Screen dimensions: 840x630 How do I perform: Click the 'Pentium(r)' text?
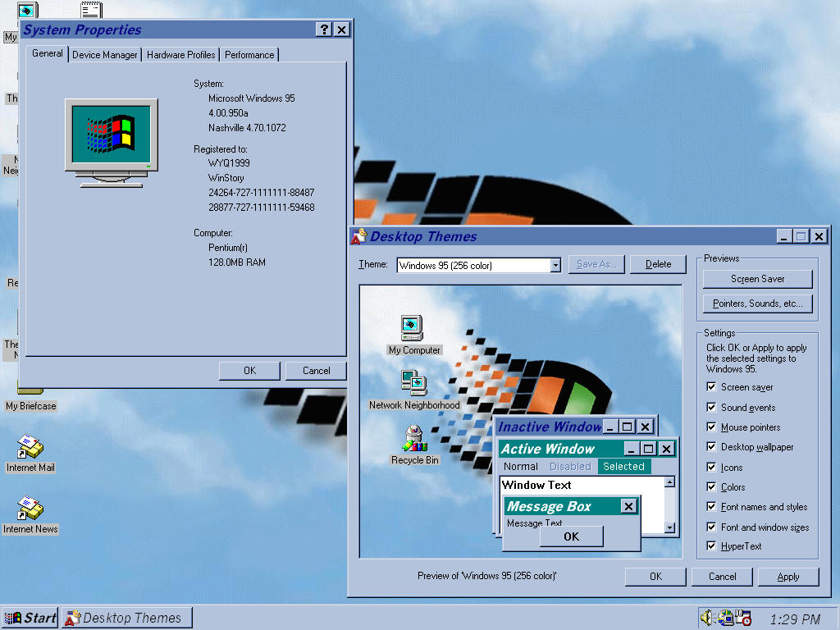[x=228, y=248]
